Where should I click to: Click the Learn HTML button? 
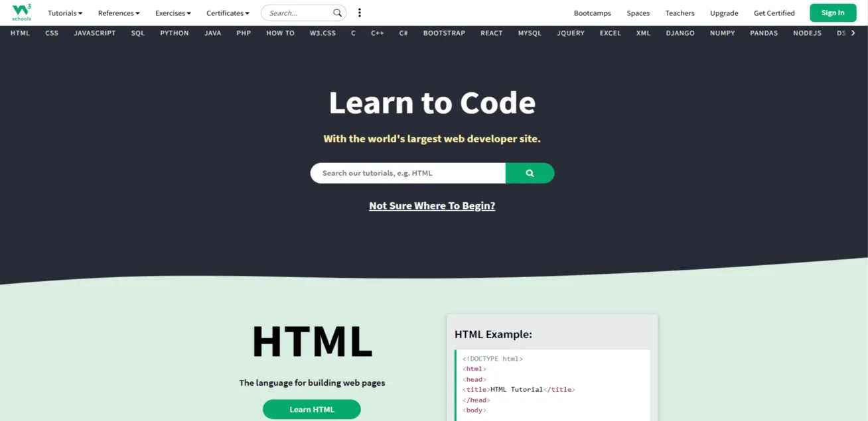[x=312, y=409]
